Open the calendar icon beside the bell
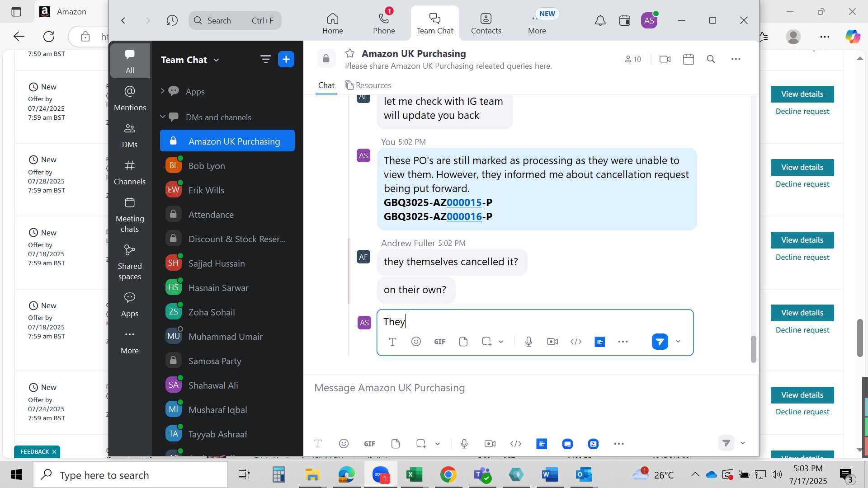This screenshot has height=488, width=868. pos(625,20)
